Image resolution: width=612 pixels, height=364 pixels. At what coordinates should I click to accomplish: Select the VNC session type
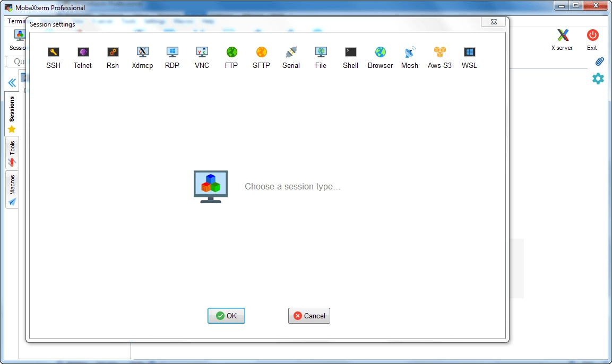point(202,58)
